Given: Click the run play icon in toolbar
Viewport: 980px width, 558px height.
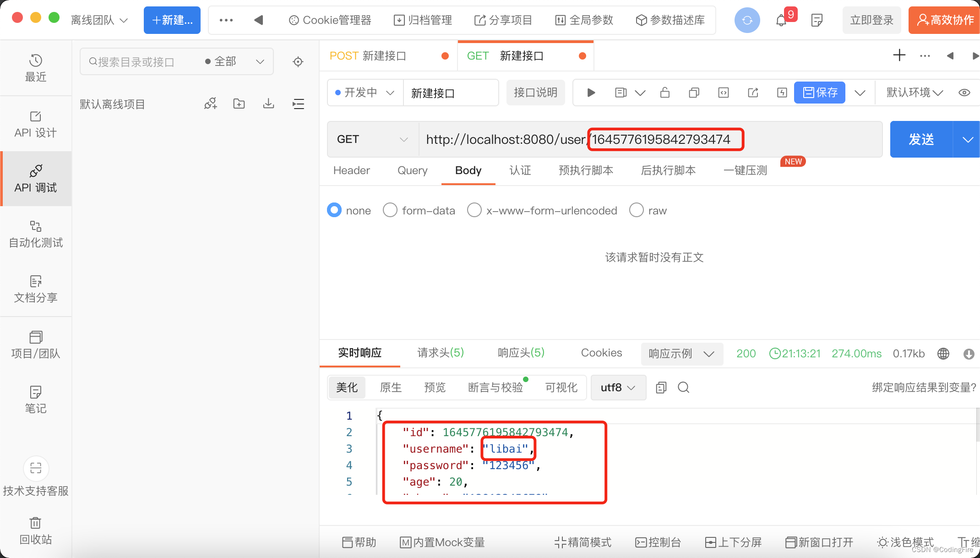Looking at the screenshot, I should pos(591,93).
